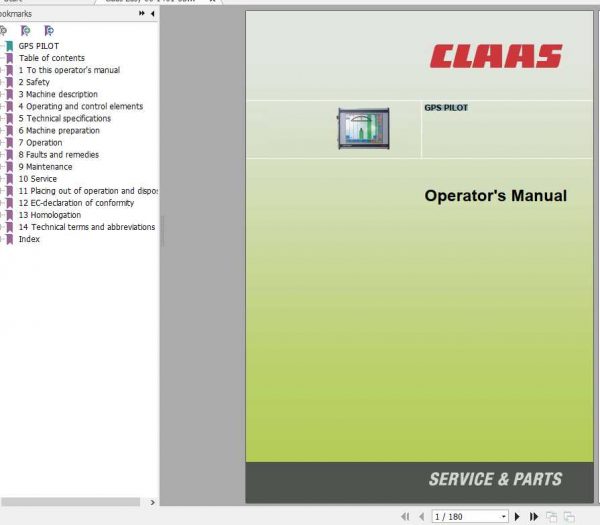Click the rightmost bookmark options icon
Image resolution: width=600 pixels, height=525 pixels.
pyautogui.click(x=49, y=31)
